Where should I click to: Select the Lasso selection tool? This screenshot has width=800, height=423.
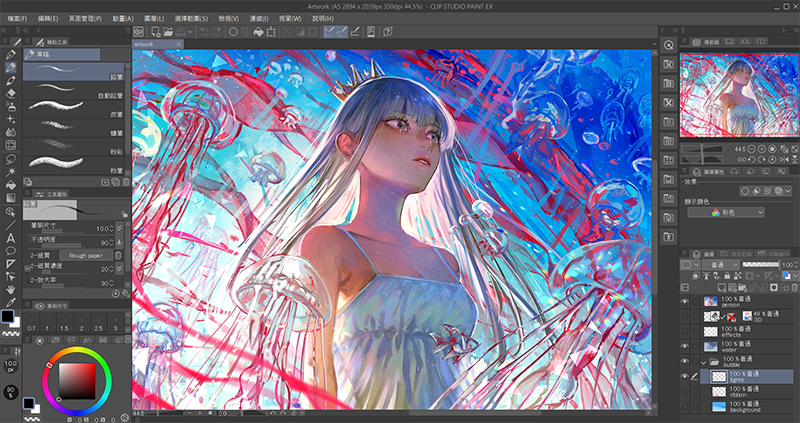point(11,158)
